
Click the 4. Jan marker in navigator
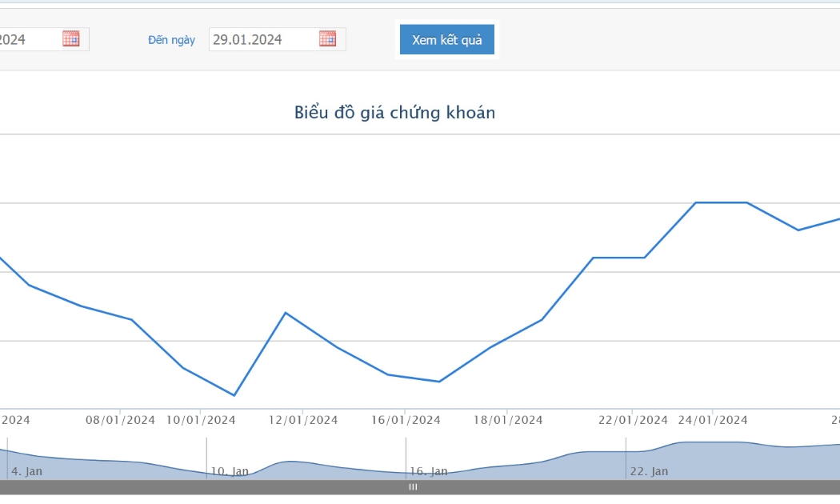click(26, 471)
